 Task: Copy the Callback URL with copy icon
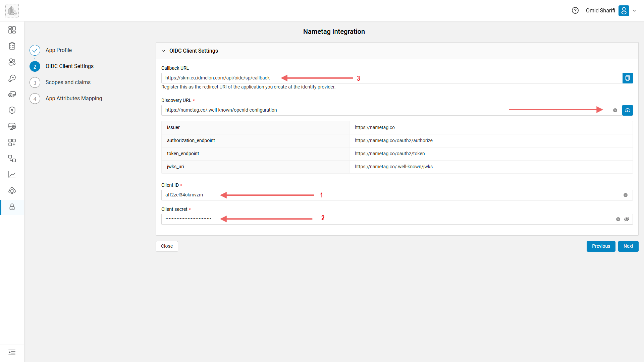pos(628,78)
